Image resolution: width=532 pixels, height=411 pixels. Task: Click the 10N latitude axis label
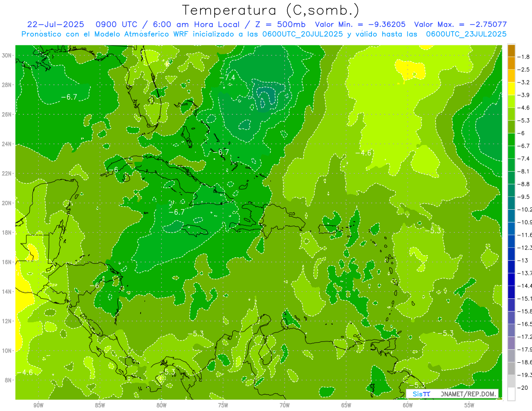pos(8,351)
